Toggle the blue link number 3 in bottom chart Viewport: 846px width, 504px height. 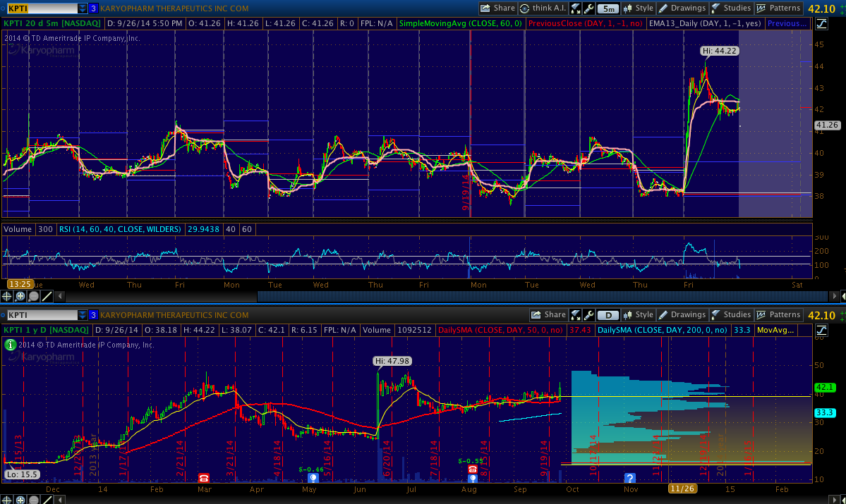pyautogui.click(x=92, y=315)
